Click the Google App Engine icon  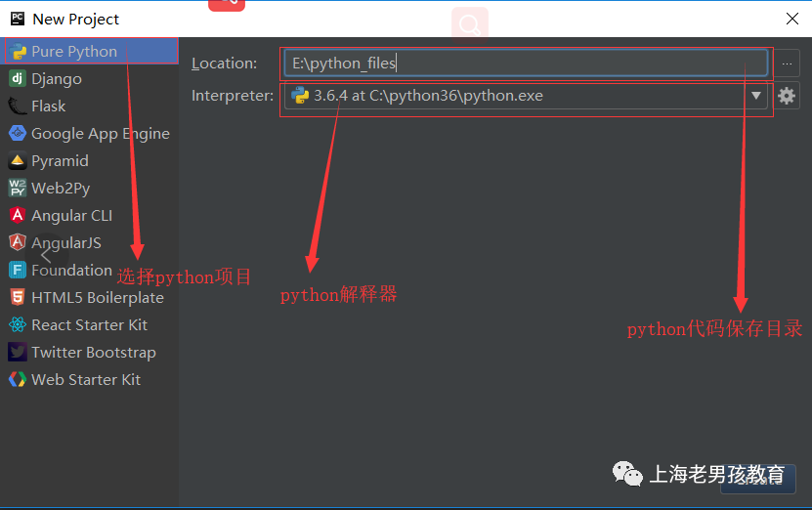point(18,133)
